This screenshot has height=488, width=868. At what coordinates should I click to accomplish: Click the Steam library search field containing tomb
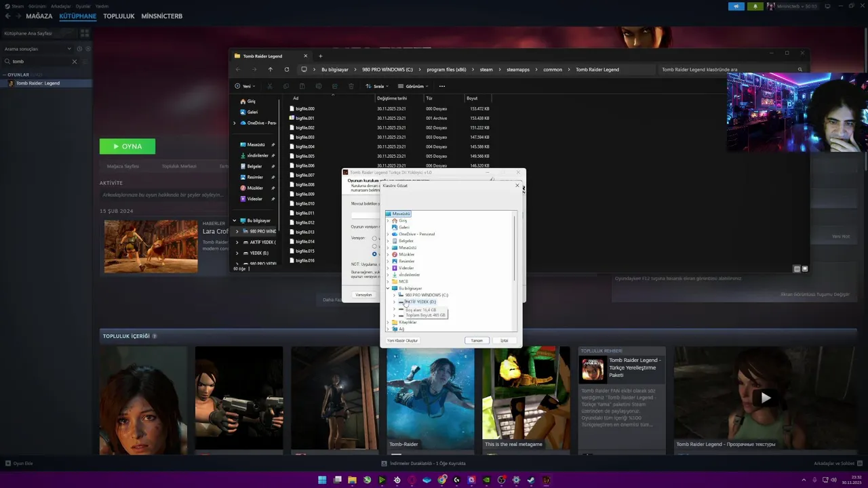[x=41, y=62]
